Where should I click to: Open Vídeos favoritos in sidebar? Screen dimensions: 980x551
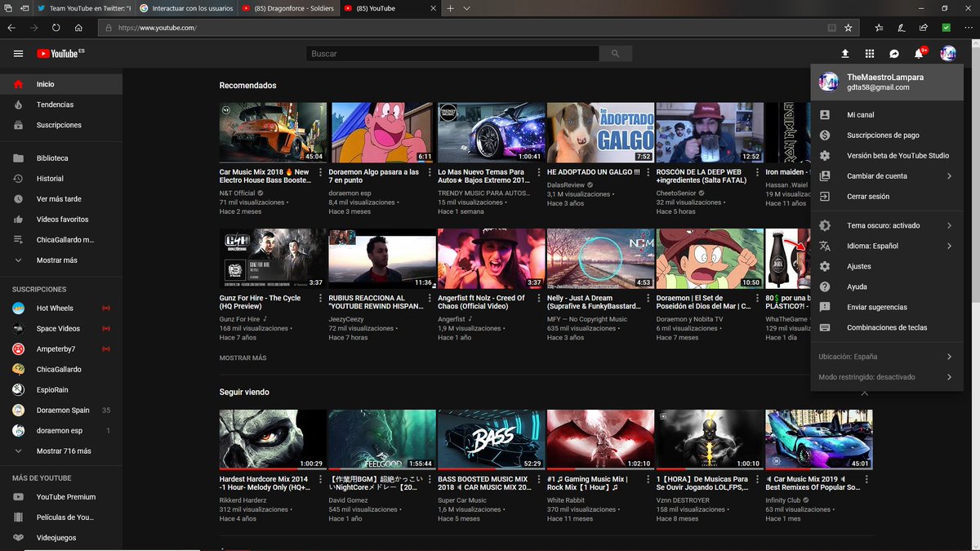(x=61, y=220)
